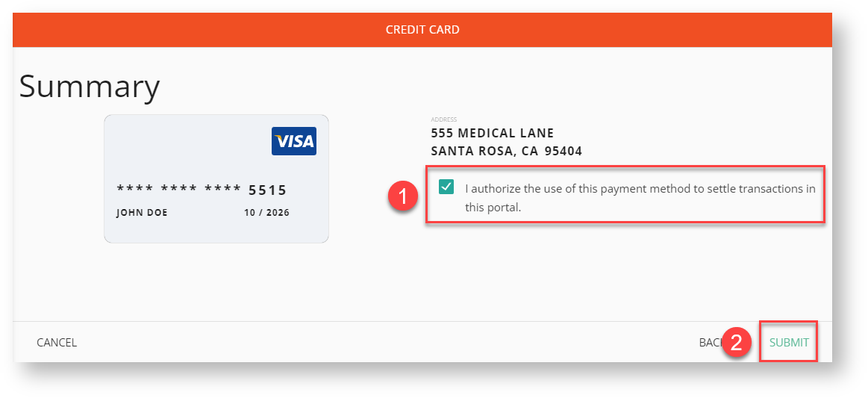Screen dimensions: 868x398
Task: Click the small ADDRESS field label
Action: tap(443, 119)
